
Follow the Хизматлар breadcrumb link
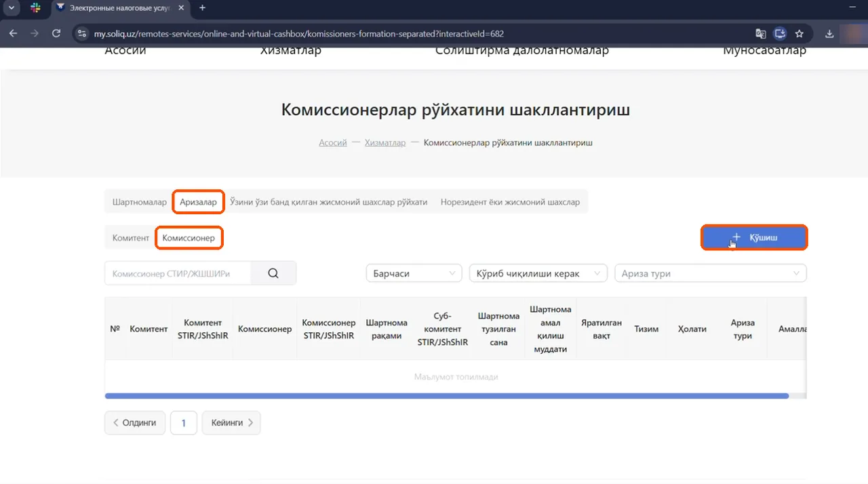pos(385,143)
